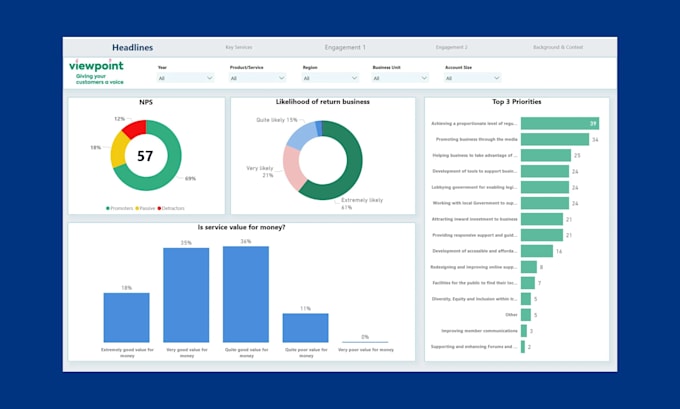680x409 pixels.
Task: Go to the Engagement 1 tab
Action: tap(345, 47)
